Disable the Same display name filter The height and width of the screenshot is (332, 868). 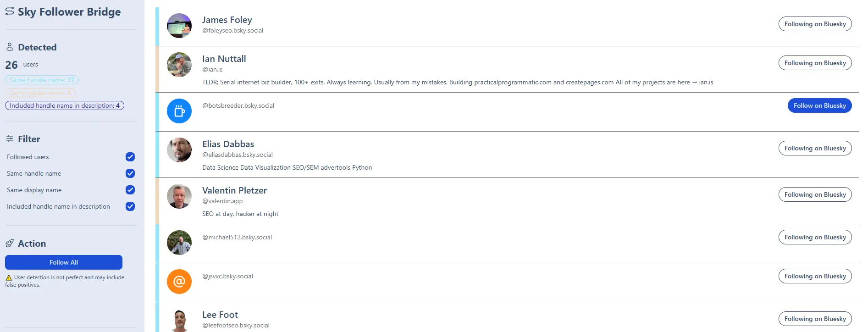point(130,190)
